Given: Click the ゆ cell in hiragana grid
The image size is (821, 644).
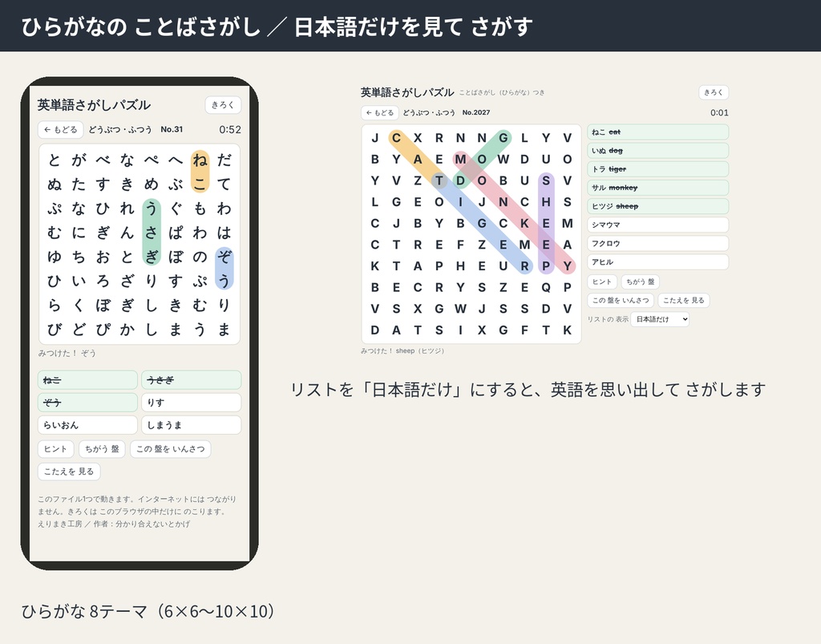Looking at the screenshot, I should [55, 257].
